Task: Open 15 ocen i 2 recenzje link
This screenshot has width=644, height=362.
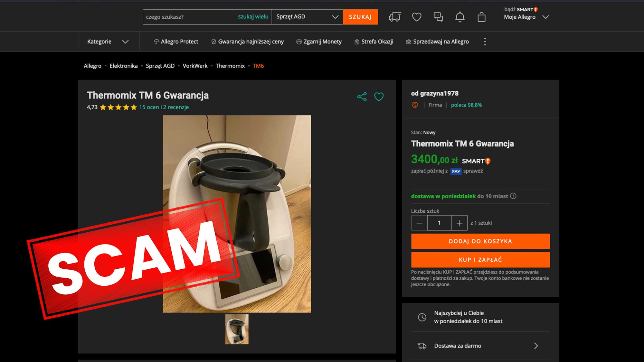Action: 164,107
